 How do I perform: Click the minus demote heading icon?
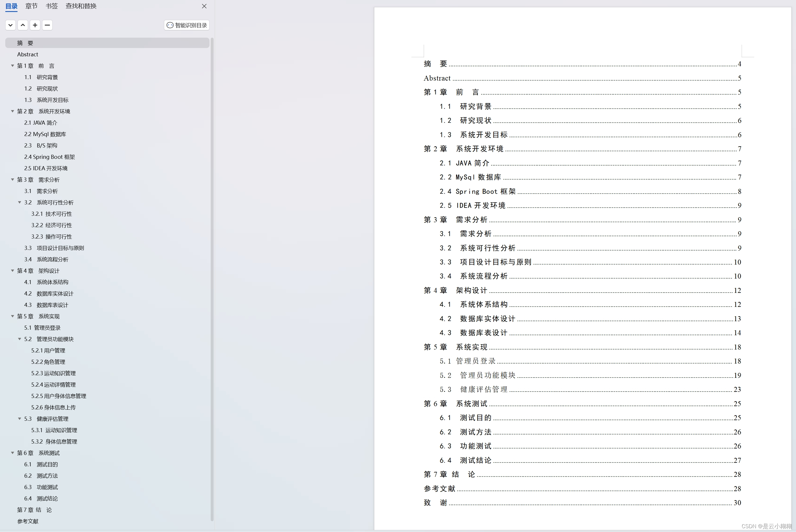tap(47, 25)
